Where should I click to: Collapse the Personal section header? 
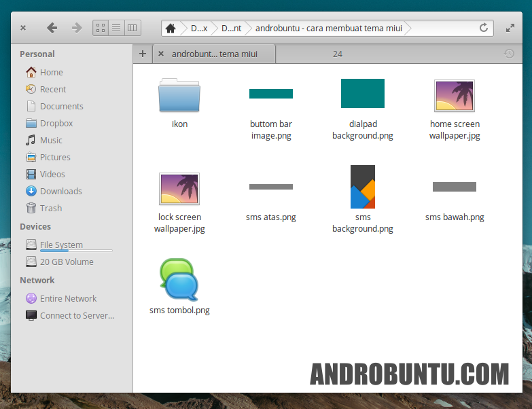coord(37,54)
